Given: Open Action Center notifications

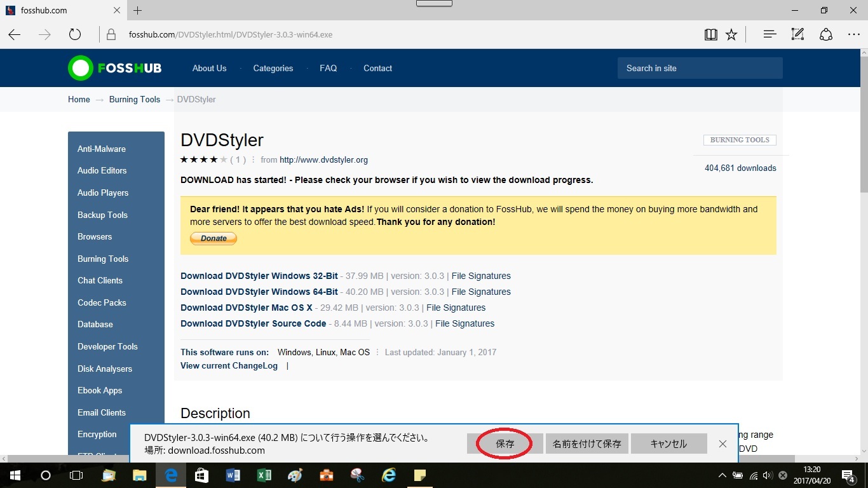Looking at the screenshot, I should click(x=848, y=475).
